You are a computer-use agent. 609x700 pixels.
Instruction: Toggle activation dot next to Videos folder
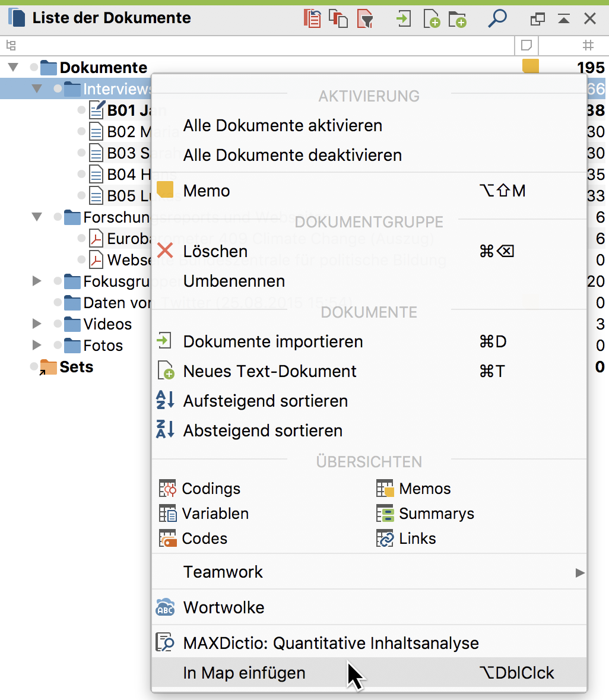pos(58,324)
